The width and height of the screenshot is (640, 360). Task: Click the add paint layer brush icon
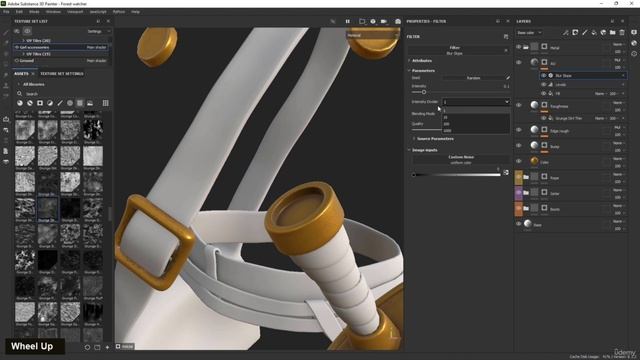click(584, 33)
